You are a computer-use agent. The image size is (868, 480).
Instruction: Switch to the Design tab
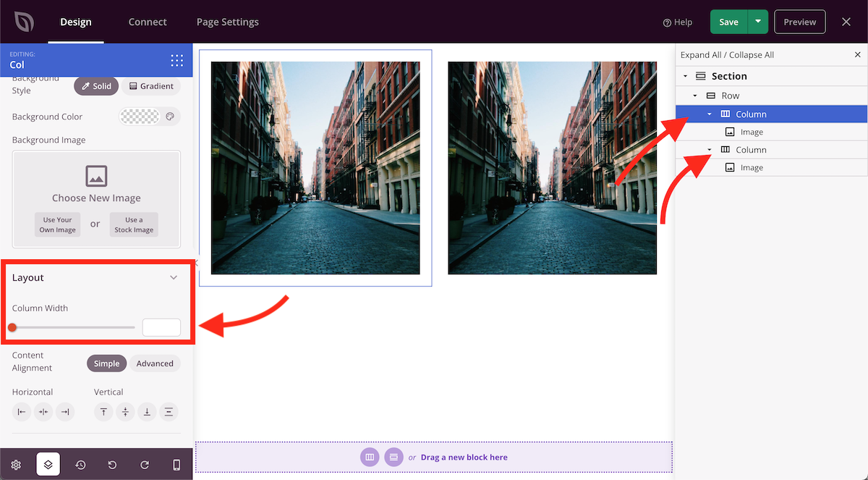pos(76,22)
